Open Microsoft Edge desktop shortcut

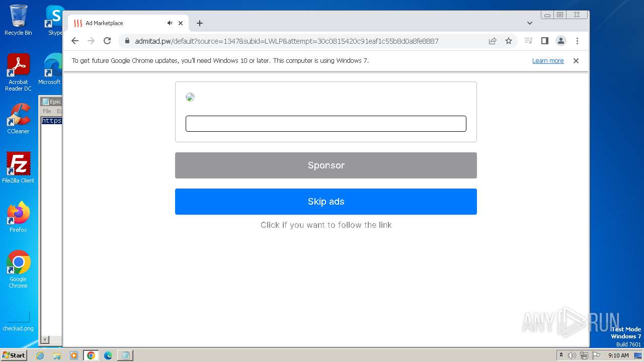50,69
